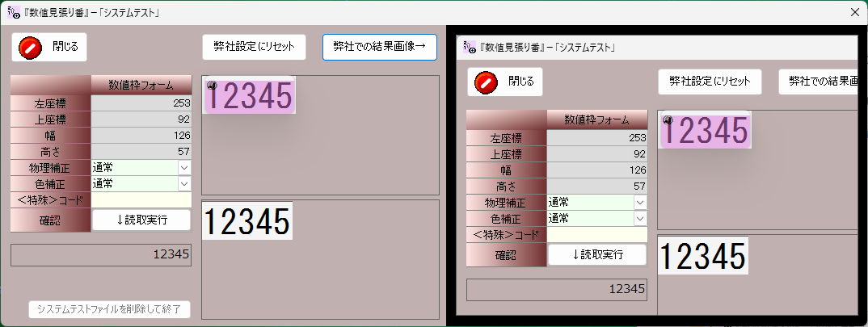868x327 pixels.
Task: Close the main window with the X button
Action: 855,12
